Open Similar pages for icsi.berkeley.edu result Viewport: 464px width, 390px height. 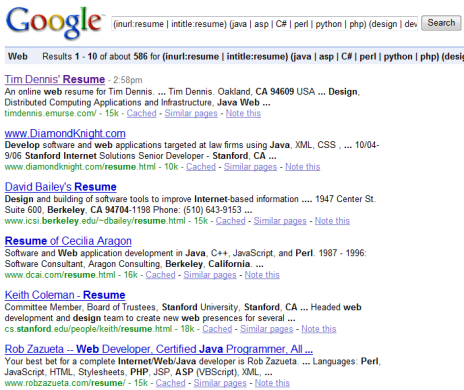tap(280, 221)
